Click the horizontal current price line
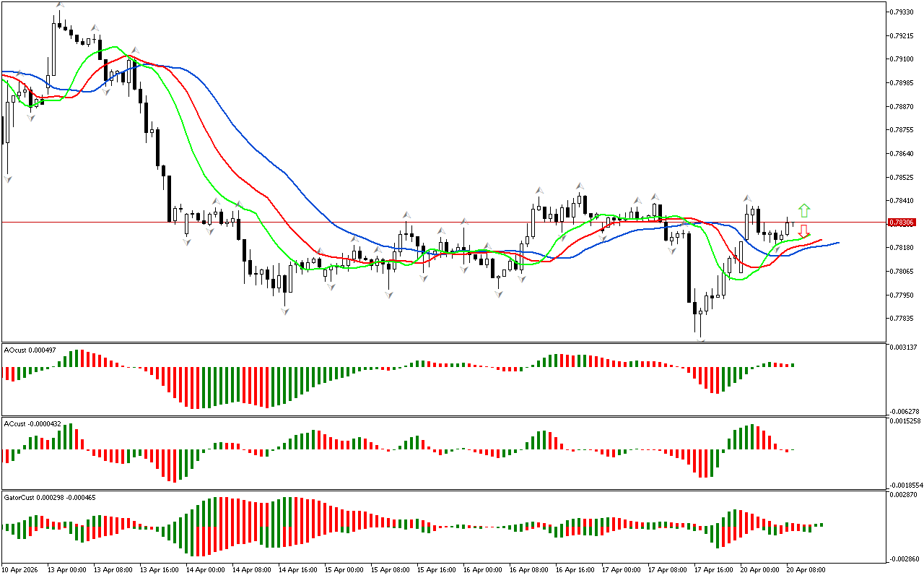 pos(433,222)
